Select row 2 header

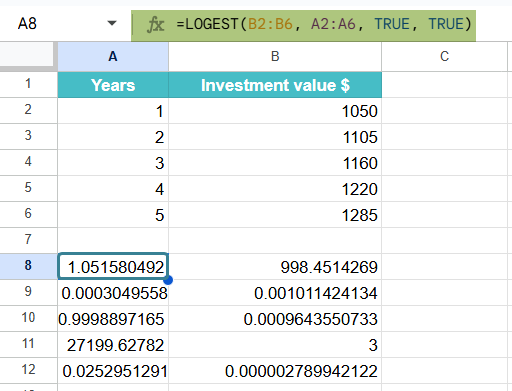click(28, 110)
